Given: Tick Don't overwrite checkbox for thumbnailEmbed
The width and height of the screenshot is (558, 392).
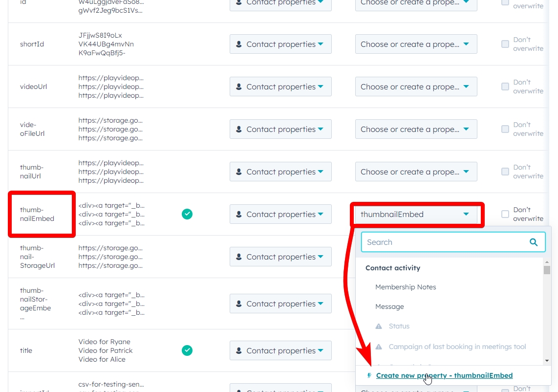Looking at the screenshot, I should point(505,214).
